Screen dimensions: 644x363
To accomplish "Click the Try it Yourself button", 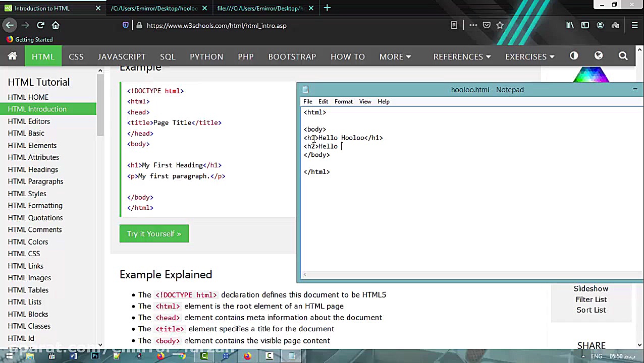I will 154,233.
